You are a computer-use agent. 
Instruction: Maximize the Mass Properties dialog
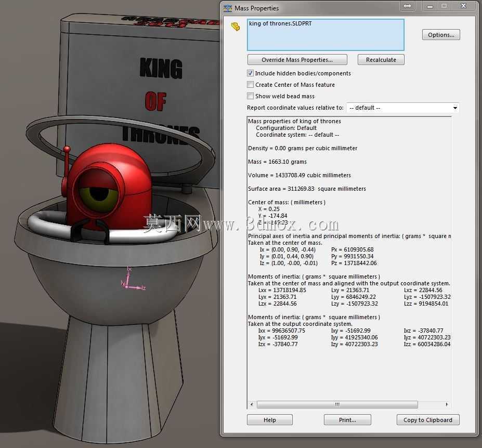point(444,6)
